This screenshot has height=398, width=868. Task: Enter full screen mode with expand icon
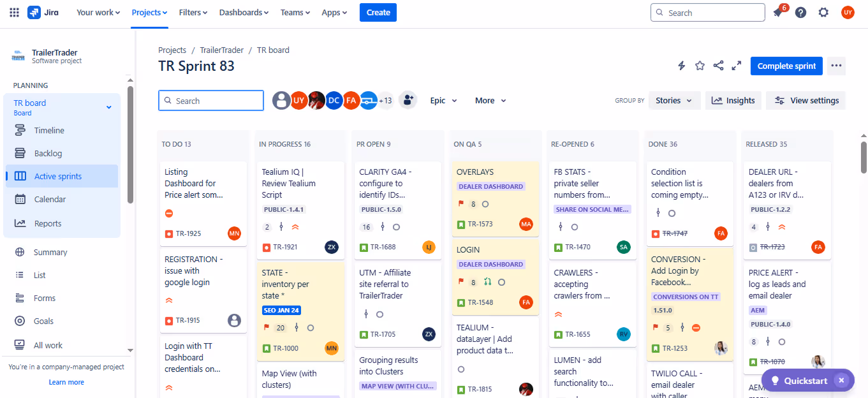tap(737, 66)
